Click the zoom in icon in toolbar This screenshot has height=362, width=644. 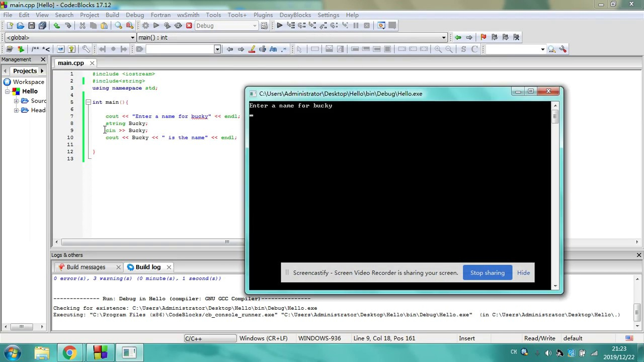coord(438,49)
